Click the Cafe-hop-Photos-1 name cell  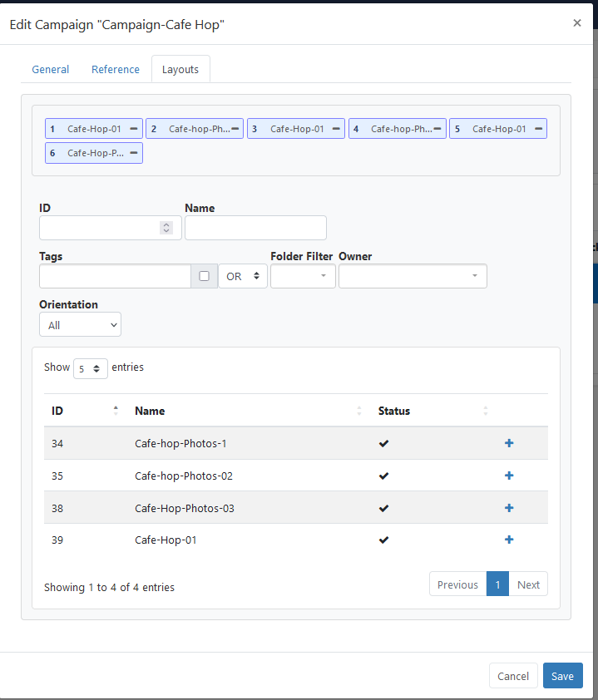[x=180, y=443]
